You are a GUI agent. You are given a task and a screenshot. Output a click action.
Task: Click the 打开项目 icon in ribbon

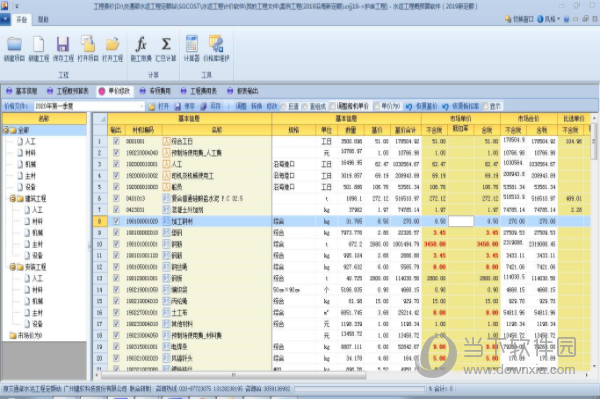88,44
